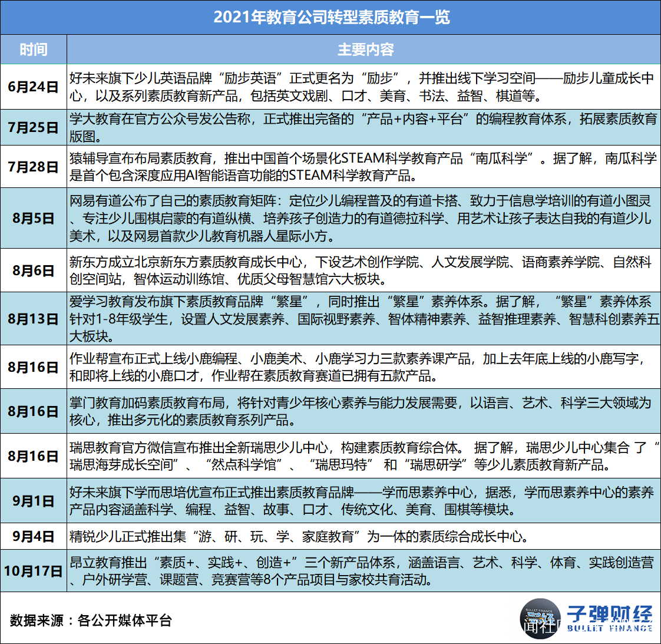Click the table title 2021年教育公司转型素质教育一览
The width and height of the screenshot is (661, 644).
point(331,17)
